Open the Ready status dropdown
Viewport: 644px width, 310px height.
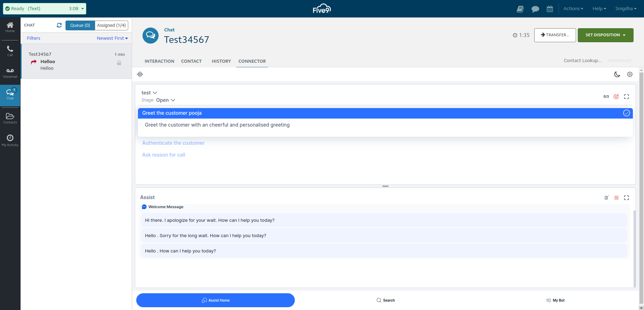45,9
